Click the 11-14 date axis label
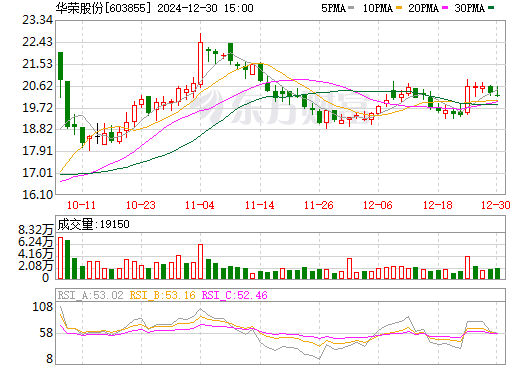The width and height of the screenshot is (520, 365). pyautogui.click(x=260, y=205)
